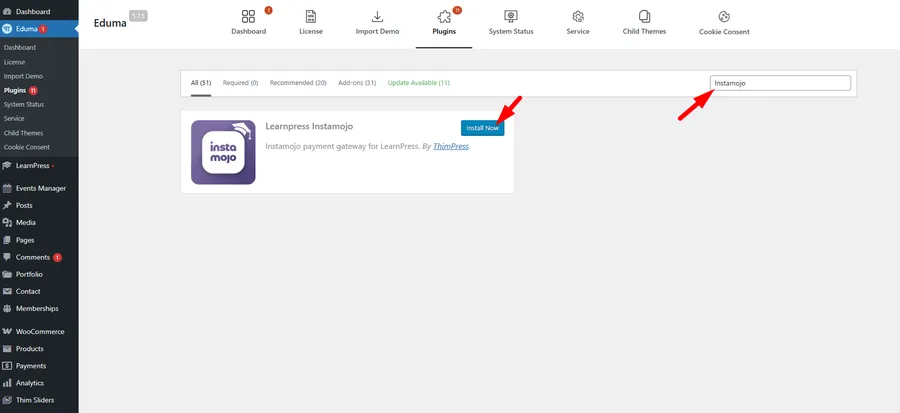This screenshot has width=900, height=413.
Task: Open the Child Themes copy icon
Action: tap(644, 16)
